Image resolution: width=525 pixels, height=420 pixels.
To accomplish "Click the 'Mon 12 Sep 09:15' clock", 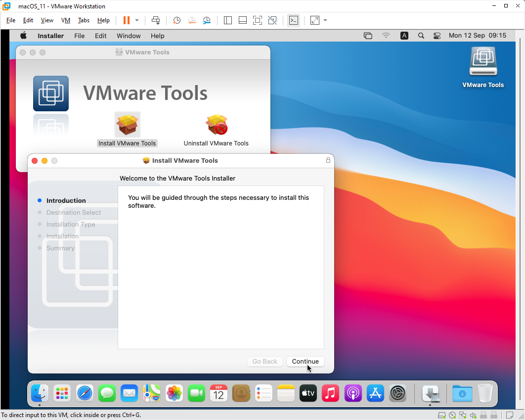I will (x=478, y=36).
